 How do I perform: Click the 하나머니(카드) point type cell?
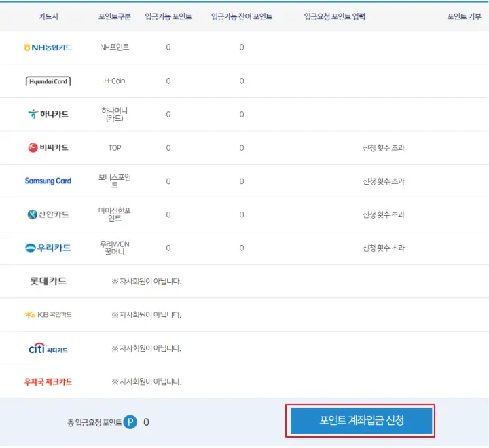pos(115,115)
